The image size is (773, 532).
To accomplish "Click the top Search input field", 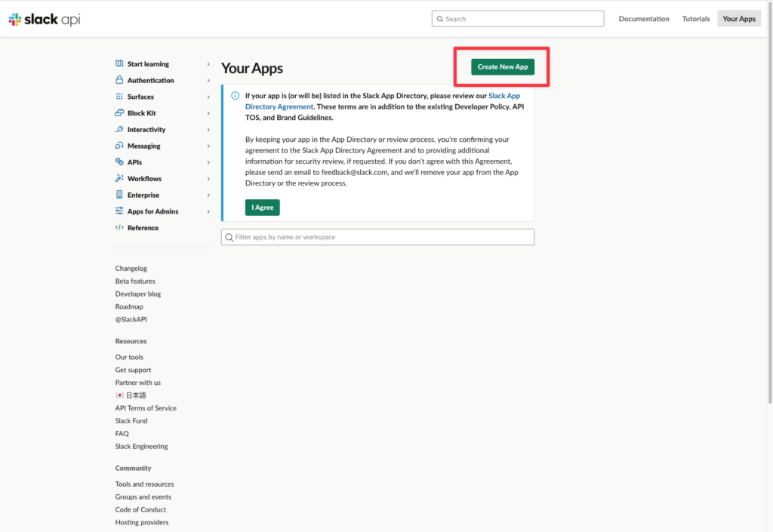I will coord(518,19).
